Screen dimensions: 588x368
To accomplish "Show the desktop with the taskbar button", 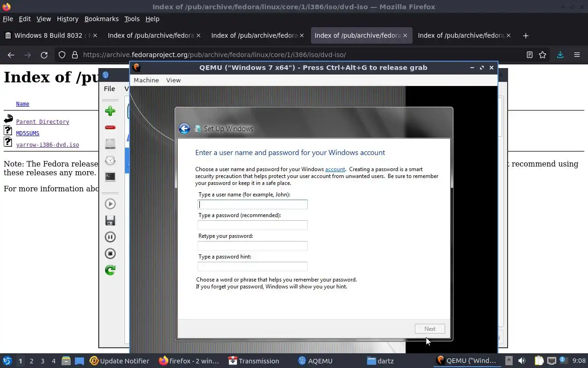I will 79,361.
